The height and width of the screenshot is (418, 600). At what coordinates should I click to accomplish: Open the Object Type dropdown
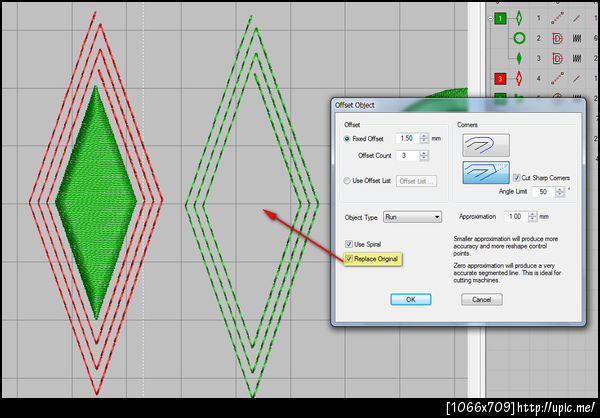[412, 217]
